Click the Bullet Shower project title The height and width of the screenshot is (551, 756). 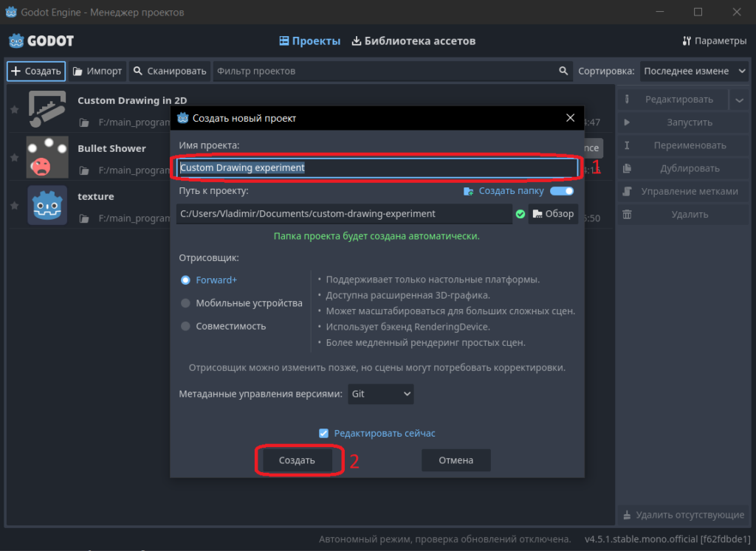tap(112, 148)
